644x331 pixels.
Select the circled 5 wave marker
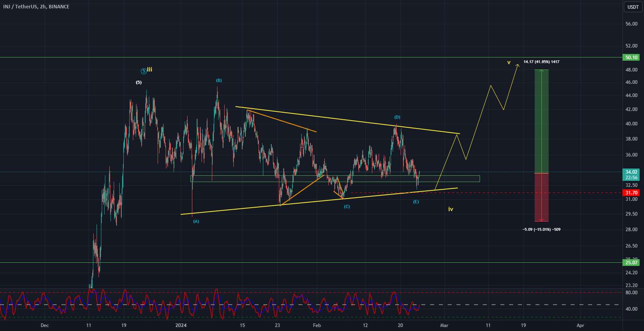click(143, 71)
